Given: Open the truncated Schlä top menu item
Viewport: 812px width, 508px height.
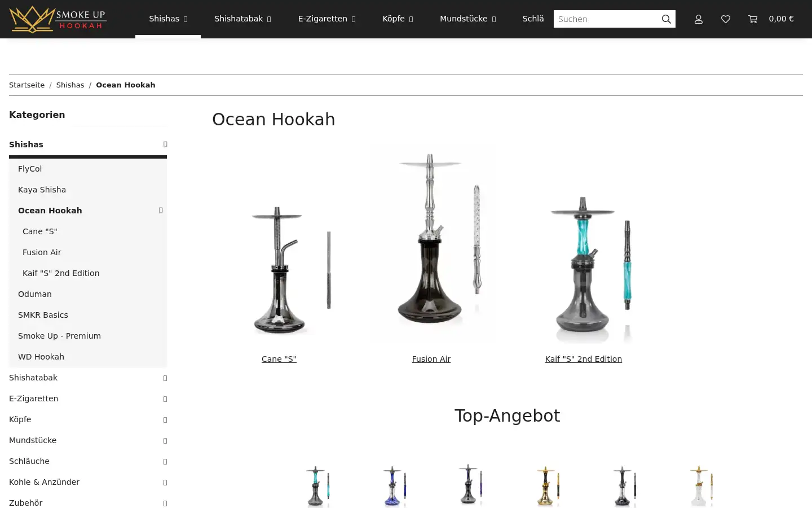Looking at the screenshot, I should 533,19.
